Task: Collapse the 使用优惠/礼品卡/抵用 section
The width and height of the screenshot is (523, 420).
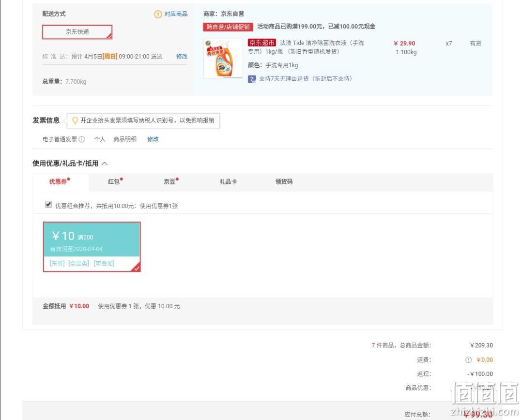Action: [x=105, y=164]
